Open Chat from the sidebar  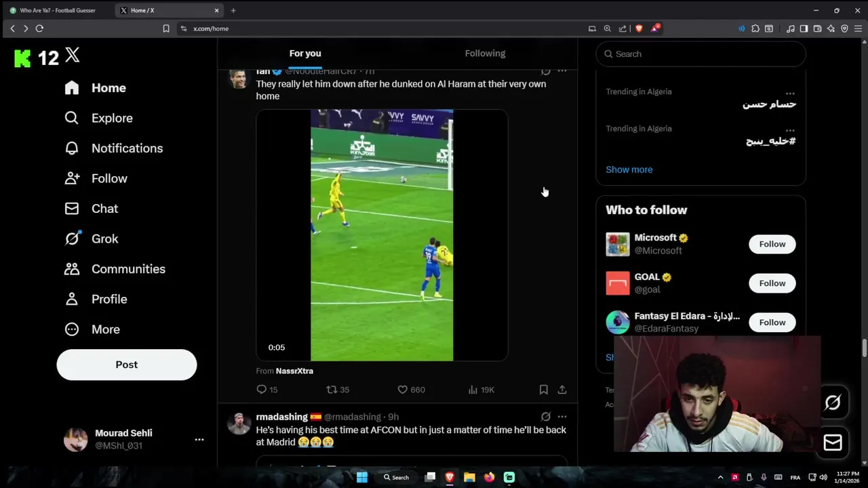pyautogui.click(x=92, y=209)
